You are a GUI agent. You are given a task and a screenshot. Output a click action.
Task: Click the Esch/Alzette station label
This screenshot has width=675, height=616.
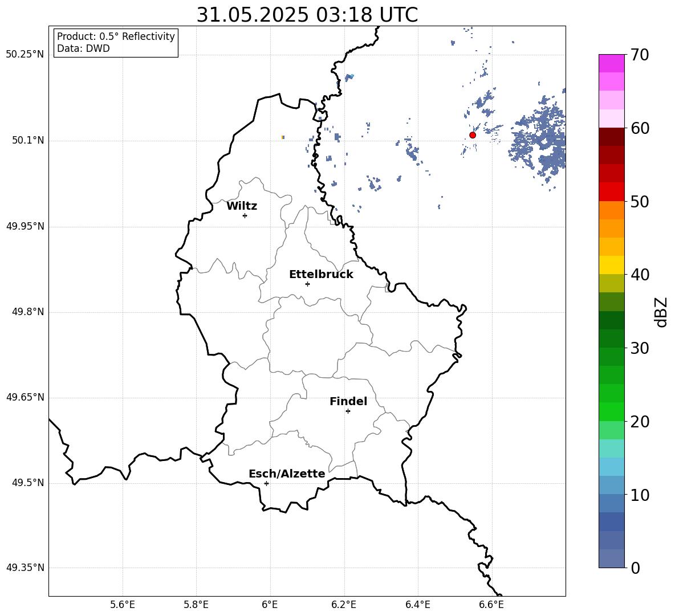pos(287,474)
